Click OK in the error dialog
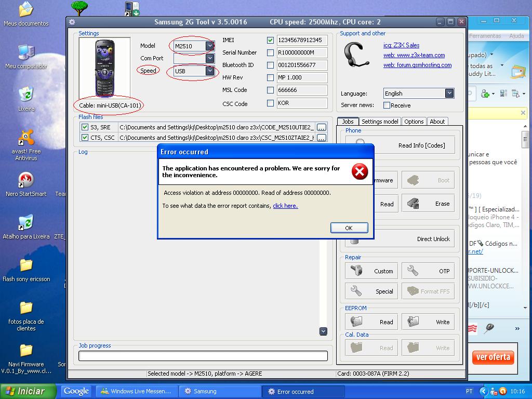 [x=349, y=228]
